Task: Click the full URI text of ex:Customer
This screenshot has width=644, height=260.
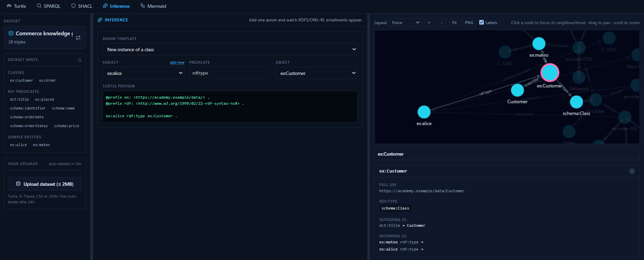Action: click(422, 191)
